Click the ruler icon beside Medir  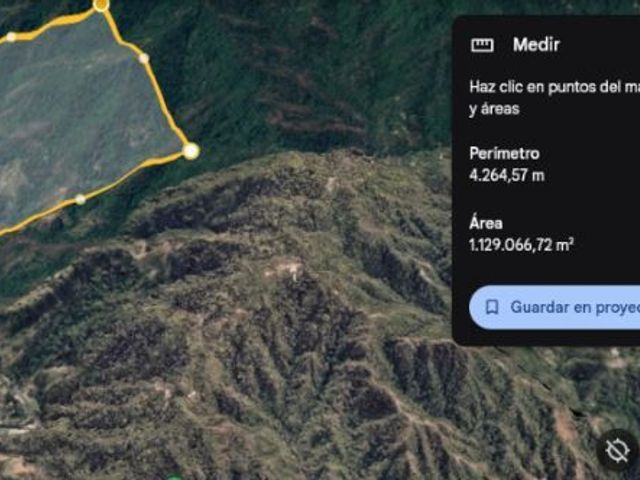tap(482, 45)
